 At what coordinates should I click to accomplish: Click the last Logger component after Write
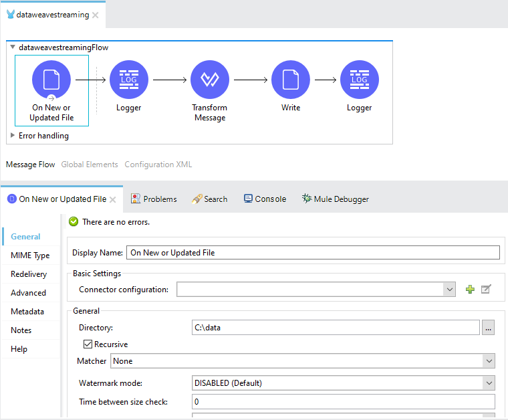click(x=360, y=80)
